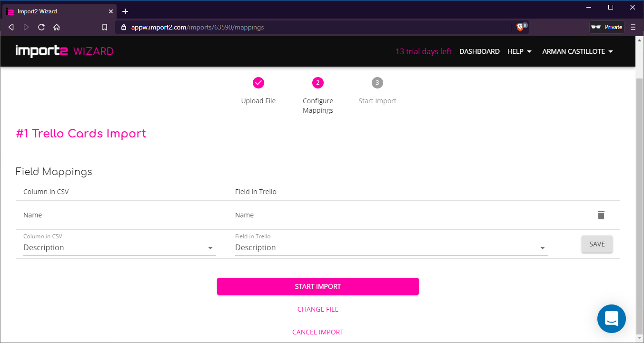Open the ARMAN CASTILLOTE account menu
The image size is (644, 343).
tap(577, 51)
